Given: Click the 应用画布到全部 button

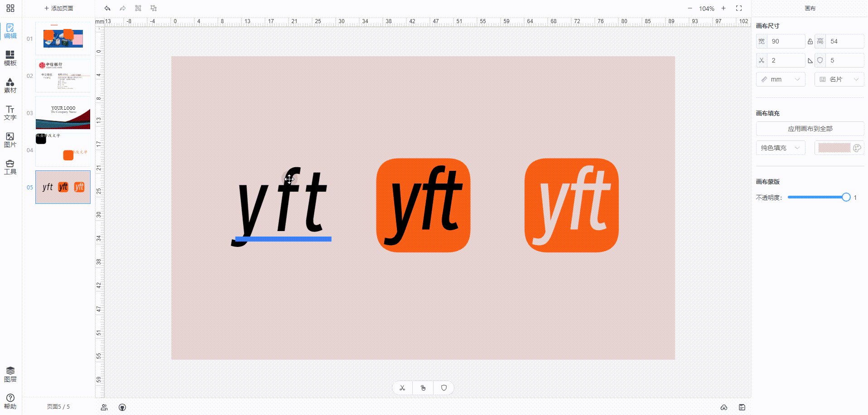Looking at the screenshot, I should coord(810,129).
